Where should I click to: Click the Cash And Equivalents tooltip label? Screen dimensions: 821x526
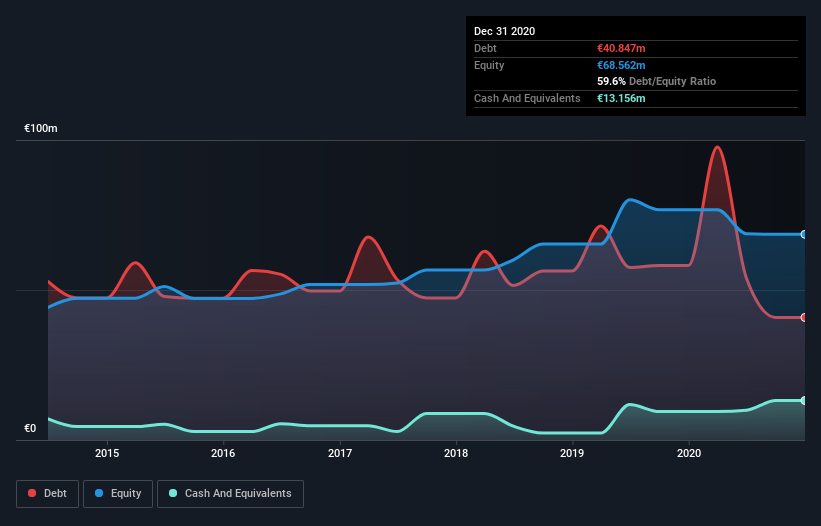click(x=527, y=98)
